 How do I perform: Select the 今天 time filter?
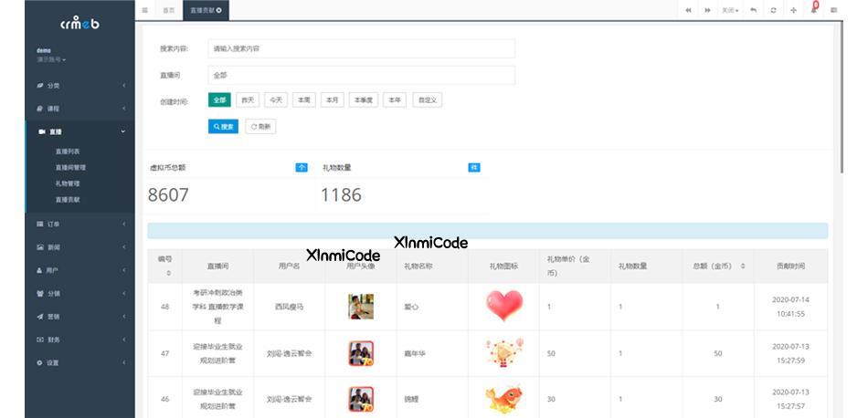pos(275,100)
